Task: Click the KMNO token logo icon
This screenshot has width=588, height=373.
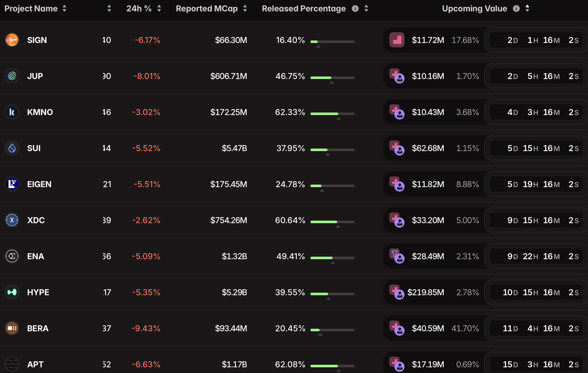Action: pyautogui.click(x=12, y=112)
